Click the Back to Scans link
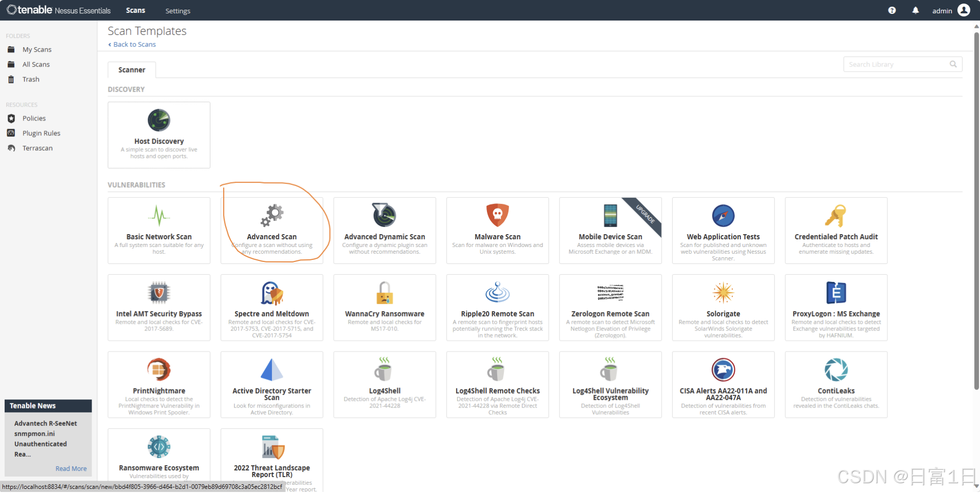The image size is (980, 493). 132,45
